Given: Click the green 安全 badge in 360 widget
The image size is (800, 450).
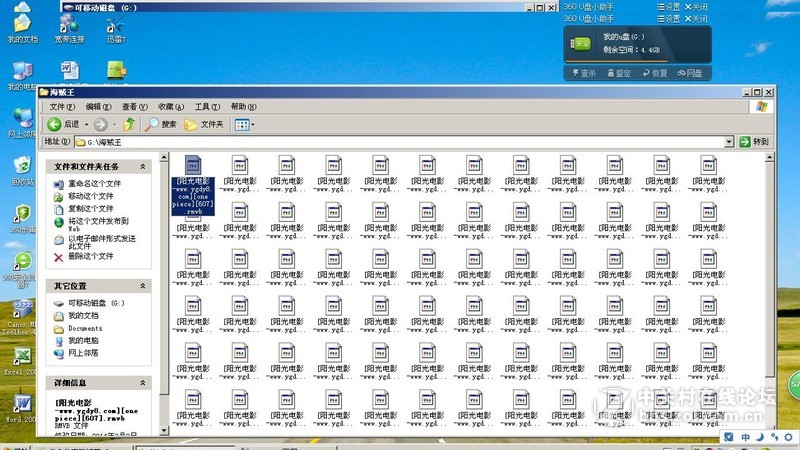Looking at the screenshot, I should click(x=581, y=44).
